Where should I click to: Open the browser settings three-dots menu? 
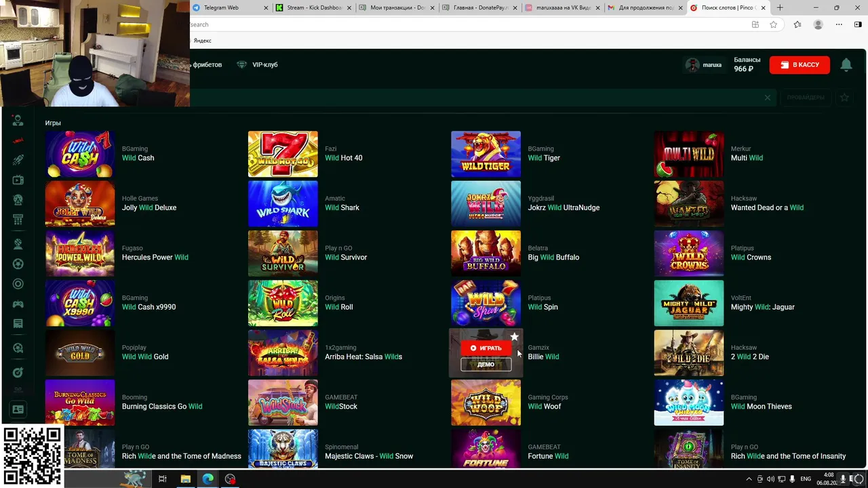(x=840, y=24)
